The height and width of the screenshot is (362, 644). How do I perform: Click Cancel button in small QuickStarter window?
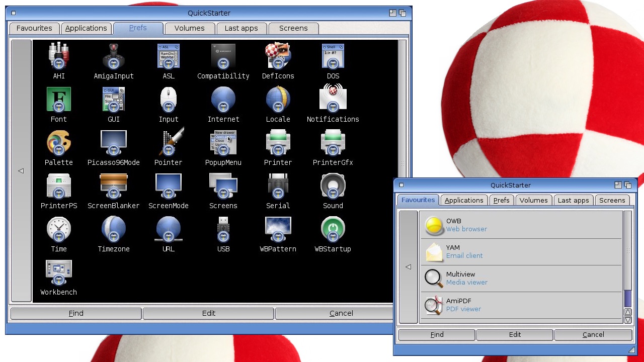593,334
